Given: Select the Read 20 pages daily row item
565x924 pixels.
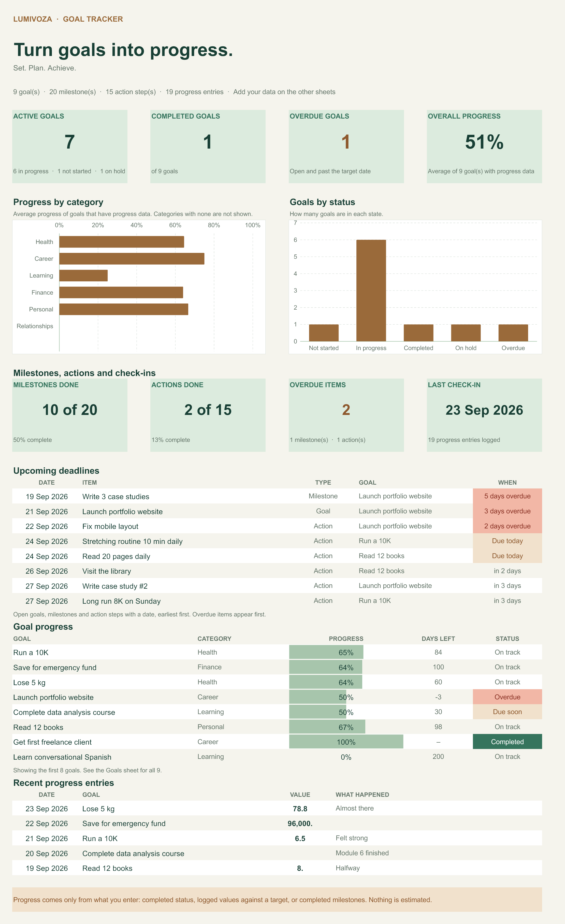Looking at the screenshot, I should pos(116,556).
